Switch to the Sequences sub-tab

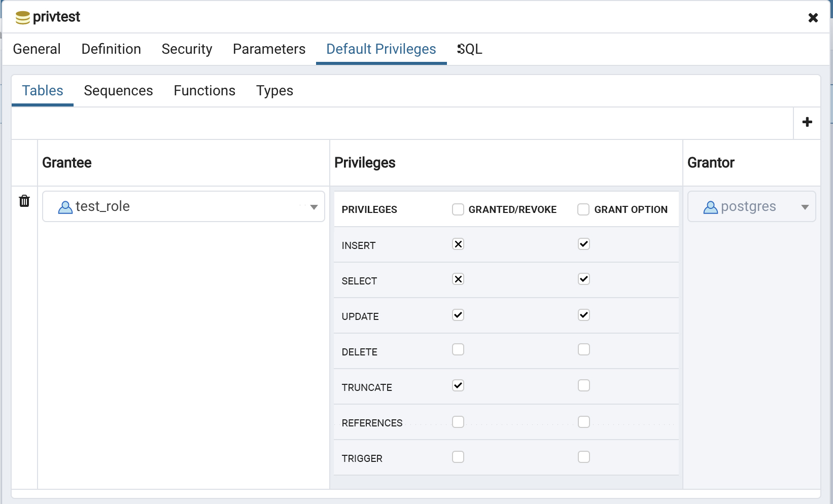[x=118, y=91]
